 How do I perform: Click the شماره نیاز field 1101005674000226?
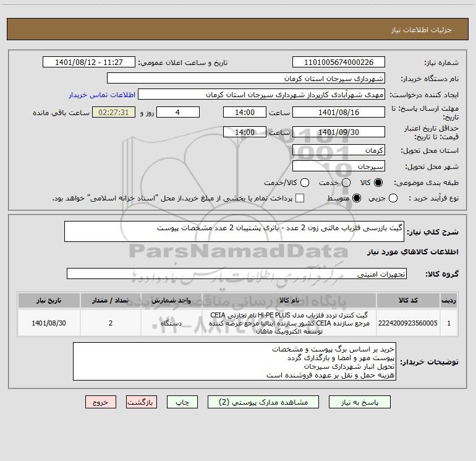pyautogui.click(x=339, y=62)
